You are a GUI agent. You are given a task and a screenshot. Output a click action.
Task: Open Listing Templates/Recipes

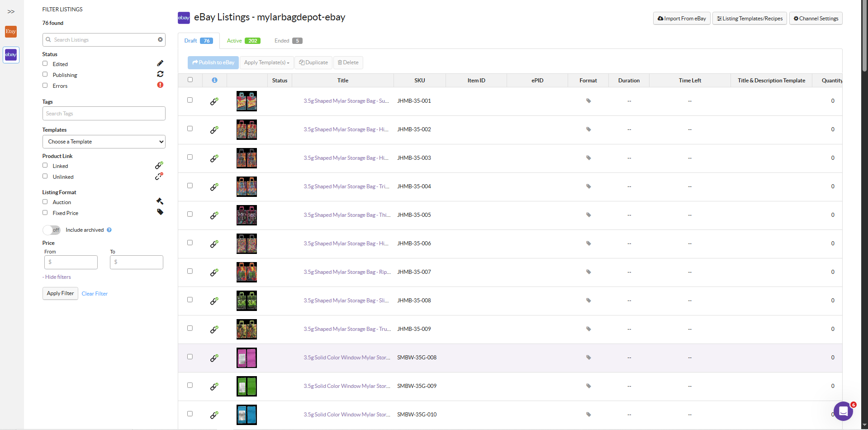(749, 19)
